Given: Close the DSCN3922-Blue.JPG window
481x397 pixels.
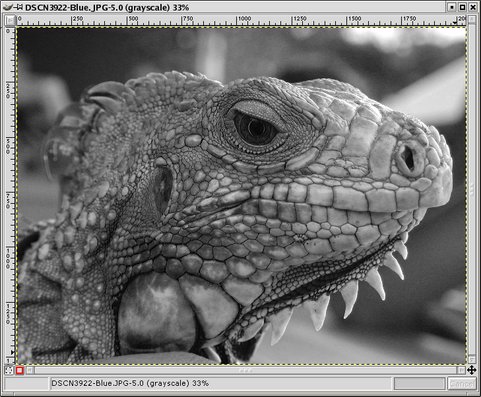Looking at the screenshot, I should click(473, 7).
